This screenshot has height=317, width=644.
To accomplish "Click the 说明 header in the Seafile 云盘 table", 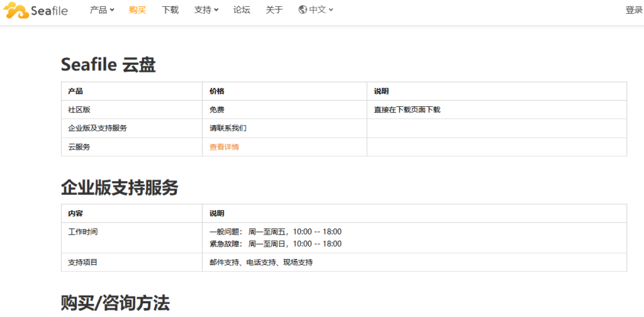I will pos(497,91).
